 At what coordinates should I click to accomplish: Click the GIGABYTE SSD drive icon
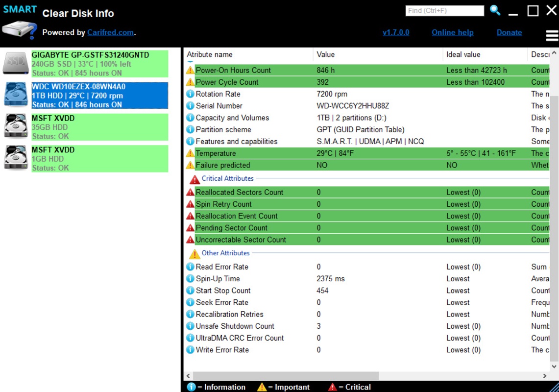point(16,64)
